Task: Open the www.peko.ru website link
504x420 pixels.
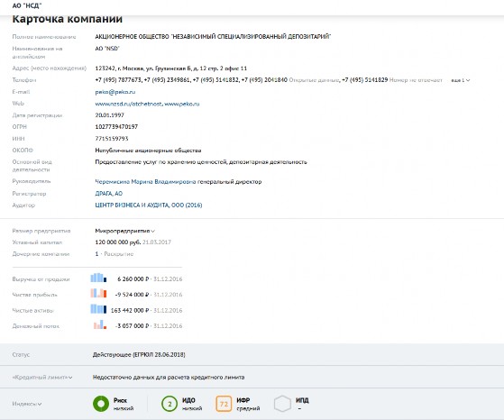Action: [x=182, y=104]
